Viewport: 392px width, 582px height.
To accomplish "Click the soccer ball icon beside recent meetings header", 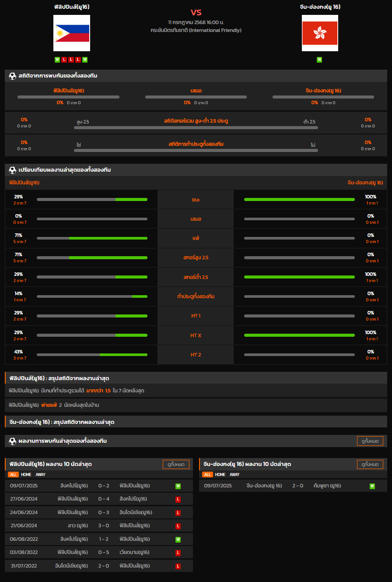I will 12,441.
